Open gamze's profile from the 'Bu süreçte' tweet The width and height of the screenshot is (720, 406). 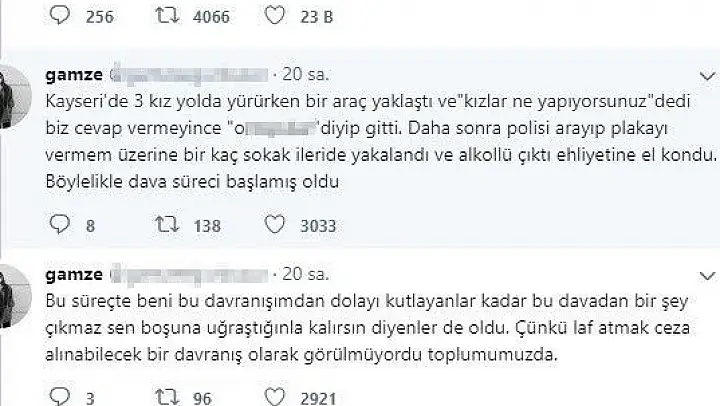tap(74, 274)
